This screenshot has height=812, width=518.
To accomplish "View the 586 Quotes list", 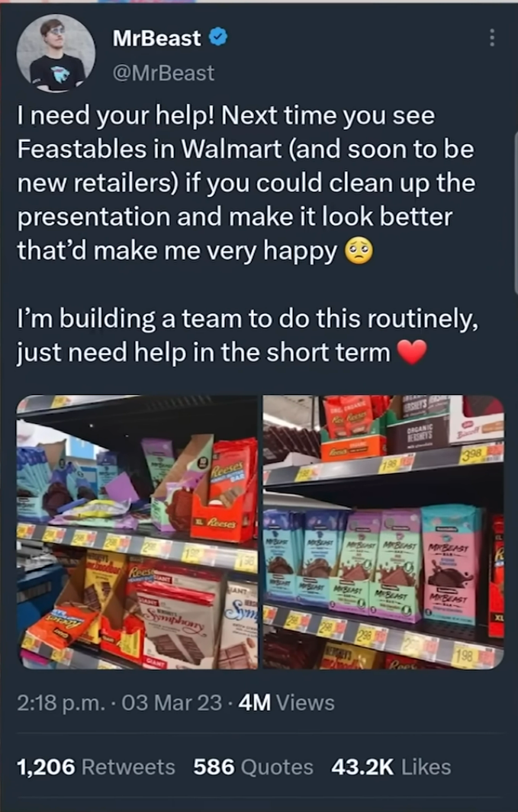I will click(253, 767).
